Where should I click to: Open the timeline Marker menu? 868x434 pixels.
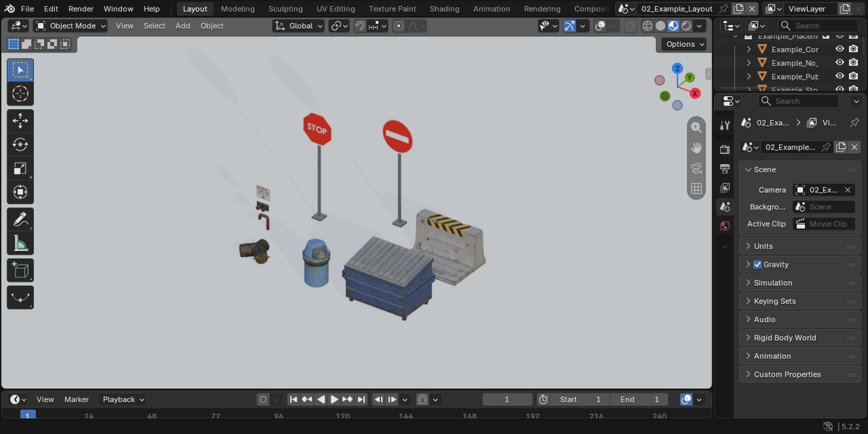click(x=77, y=399)
